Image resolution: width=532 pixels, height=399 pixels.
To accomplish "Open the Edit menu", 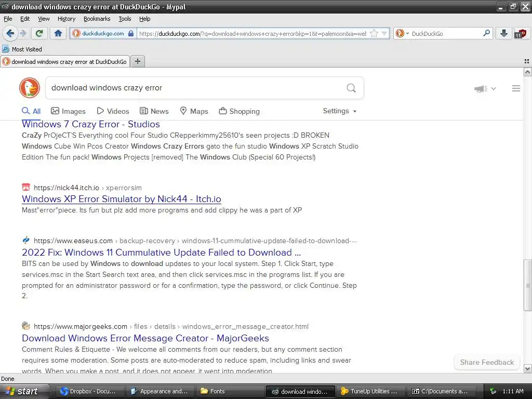I will [25, 19].
